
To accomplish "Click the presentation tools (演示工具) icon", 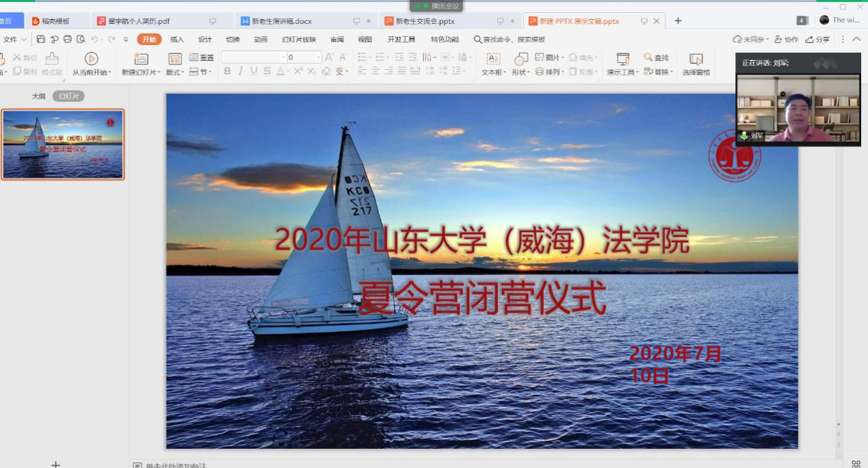I will tap(622, 60).
